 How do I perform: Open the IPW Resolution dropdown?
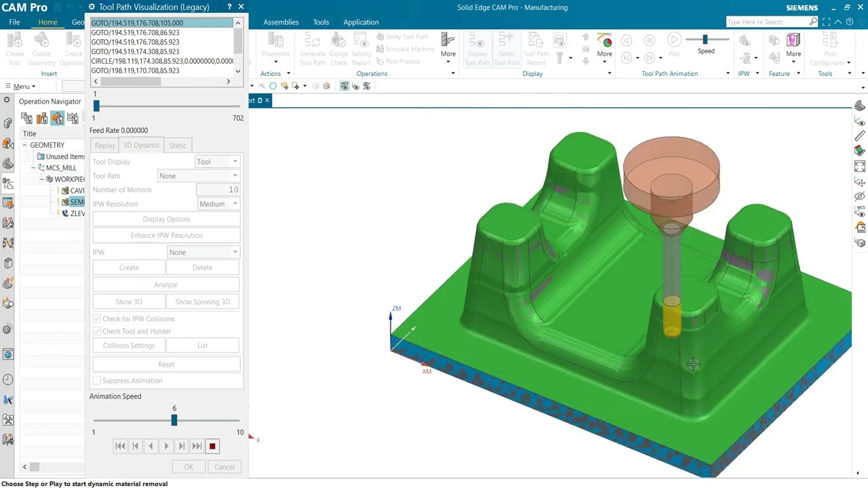(x=218, y=203)
